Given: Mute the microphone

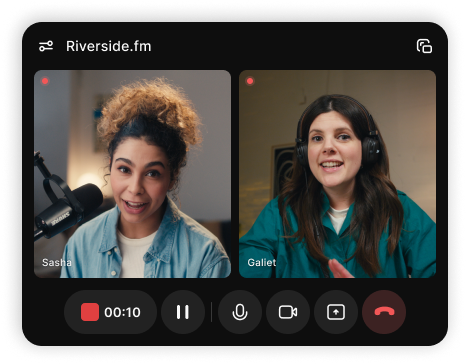Looking at the screenshot, I should pos(240,312).
